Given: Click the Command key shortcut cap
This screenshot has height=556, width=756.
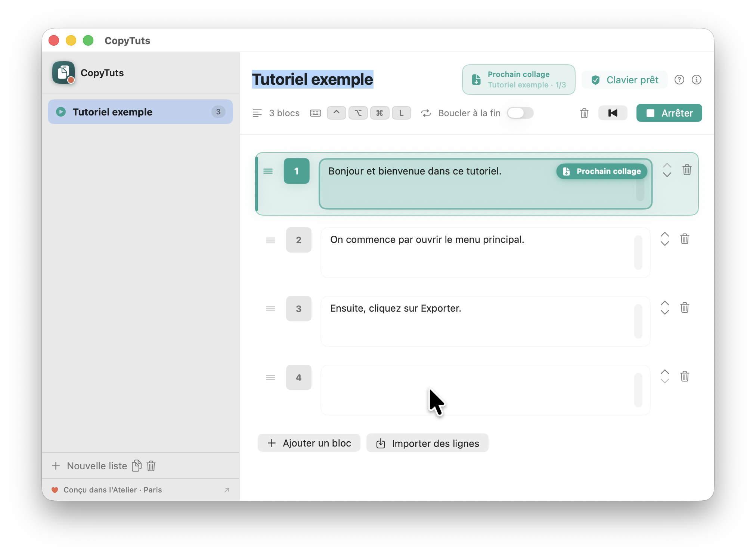Looking at the screenshot, I should [379, 113].
